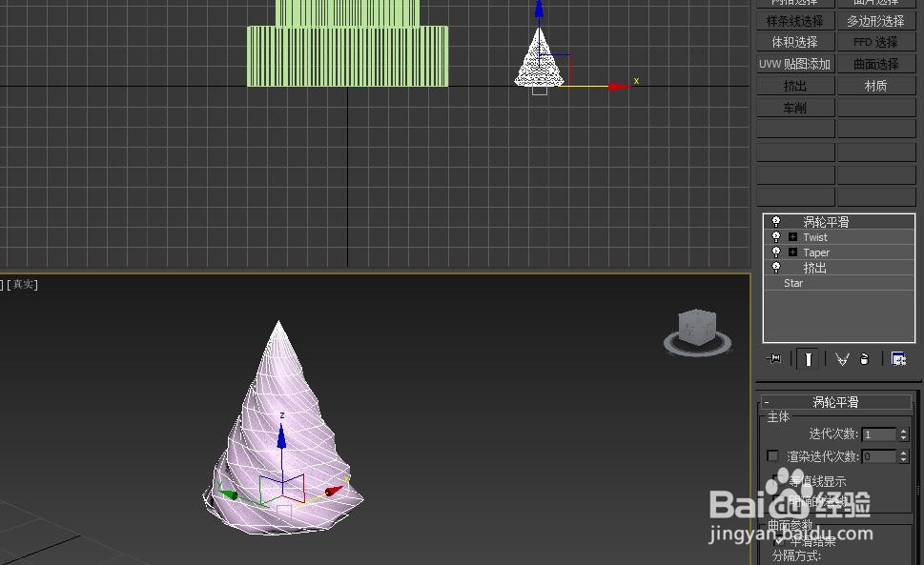The width and height of the screenshot is (924, 565).
Task: Enable the 渲染迭代次数 checkbox
Action: click(x=772, y=455)
